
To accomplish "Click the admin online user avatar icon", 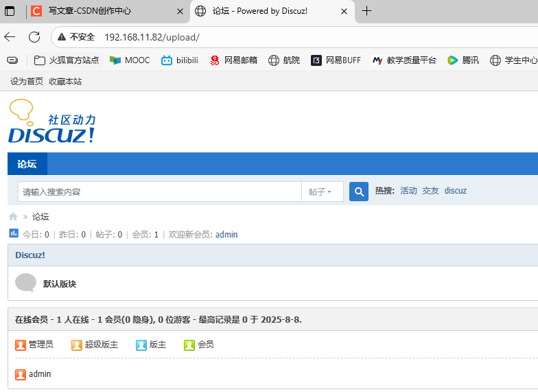I will (x=21, y=375).
